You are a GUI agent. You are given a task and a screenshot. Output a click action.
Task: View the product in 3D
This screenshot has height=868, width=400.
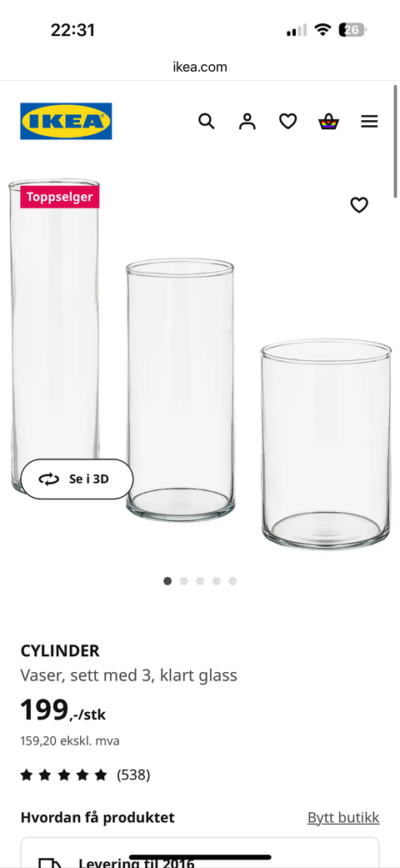(77, 479)
